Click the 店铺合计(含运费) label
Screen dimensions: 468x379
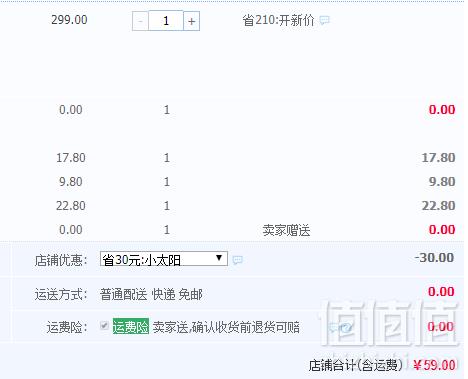click(357, 365)
